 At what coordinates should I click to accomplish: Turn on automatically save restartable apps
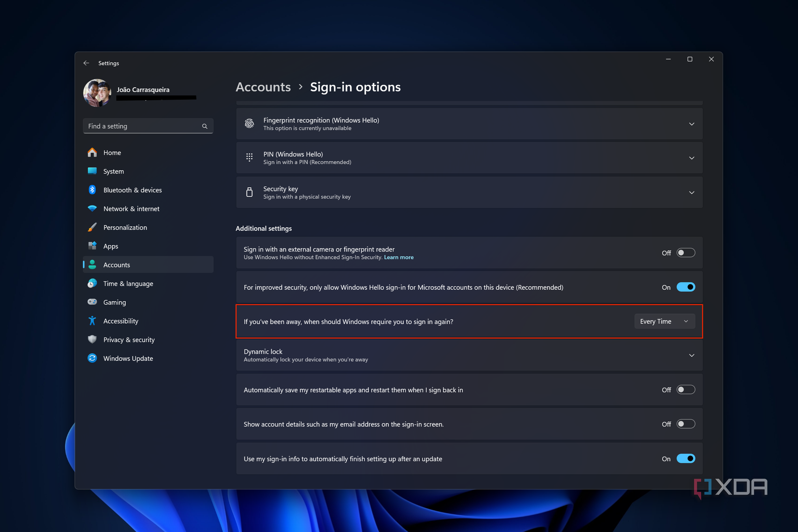685,389
